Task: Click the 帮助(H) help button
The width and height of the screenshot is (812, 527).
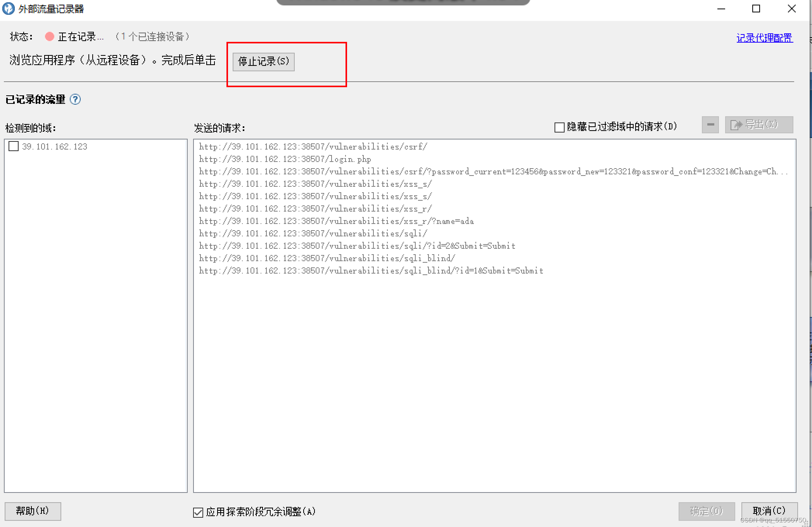Action: [33, 511]
